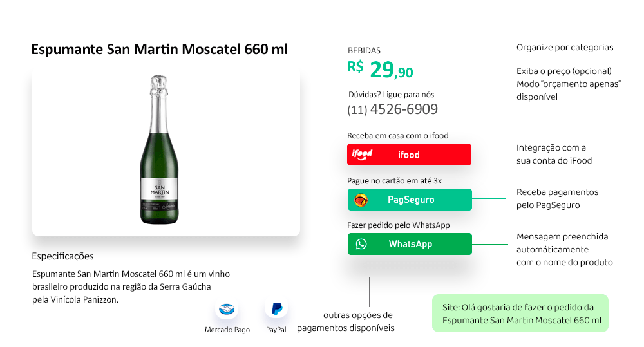
Task: Click the product description paragraph
Action: click(x=130, y=286)
